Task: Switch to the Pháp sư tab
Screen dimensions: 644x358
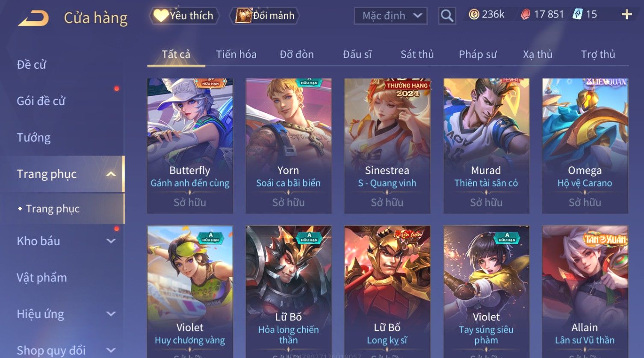Action: [x=478, y=54]
